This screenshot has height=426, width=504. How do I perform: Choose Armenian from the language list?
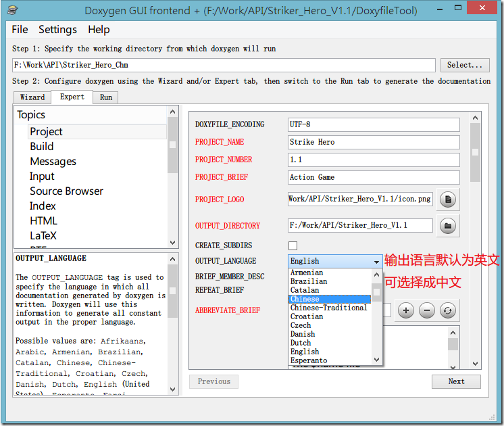click(x=330, y=273)
